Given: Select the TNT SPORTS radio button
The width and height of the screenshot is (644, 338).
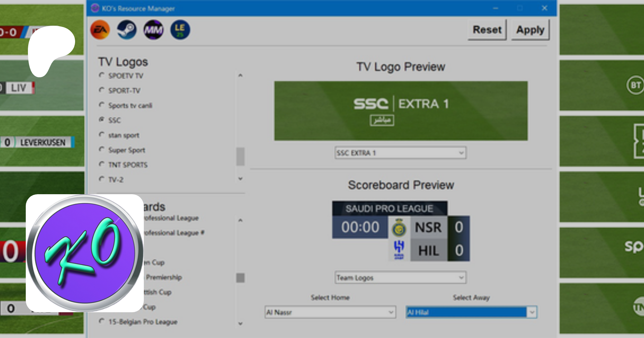Looking at the screenshot, I should point(102,164).
